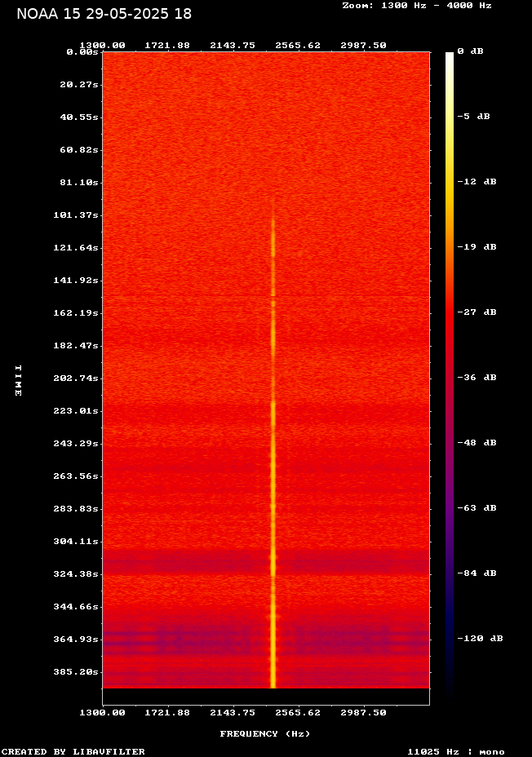Image resolution: width=532 pixels, height=757 pixels.
Task: Click the time label 121.64s
Action: (76, 248)
